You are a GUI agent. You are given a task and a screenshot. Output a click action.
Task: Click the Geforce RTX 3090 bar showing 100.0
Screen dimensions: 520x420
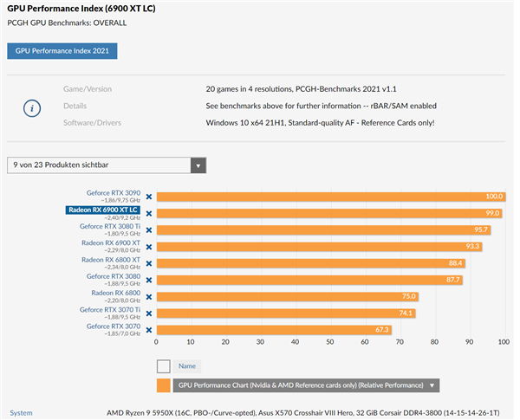pyautogui.click(x=331, y=197)
